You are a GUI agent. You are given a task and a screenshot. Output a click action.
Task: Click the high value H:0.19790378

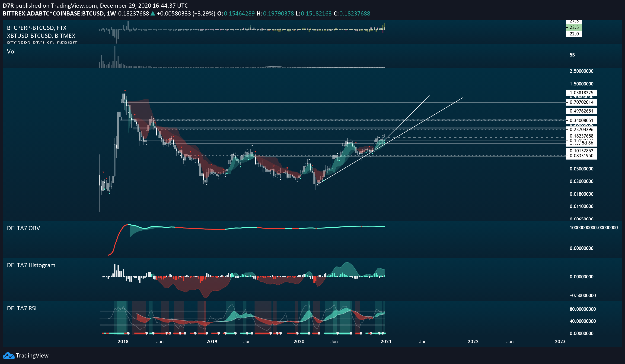click(x=275, y=13)
